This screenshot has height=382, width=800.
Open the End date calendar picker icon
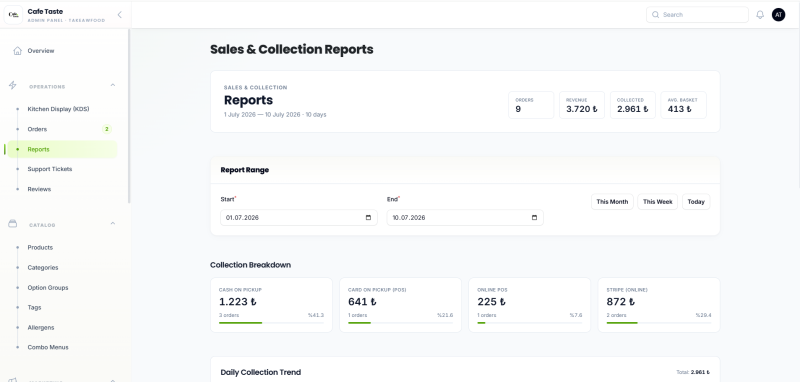[534, 218]
